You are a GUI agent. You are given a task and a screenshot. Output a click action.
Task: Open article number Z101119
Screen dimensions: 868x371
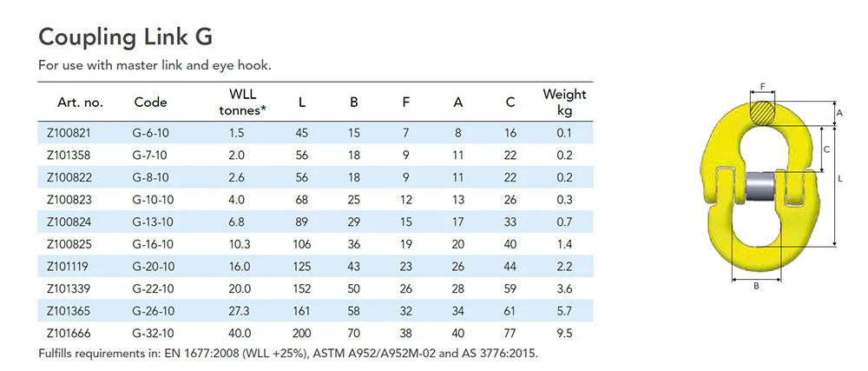click(x=69, y=266)
